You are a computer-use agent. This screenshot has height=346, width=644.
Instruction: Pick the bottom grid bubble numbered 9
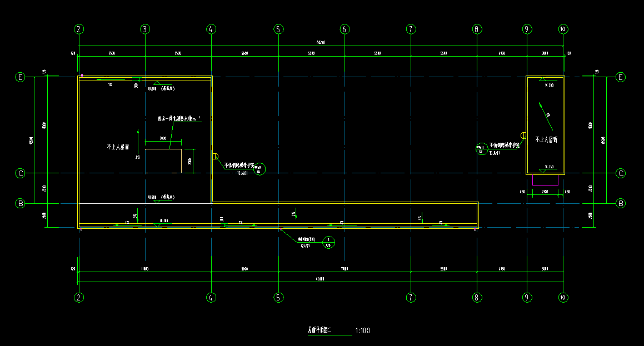click(x=527, y=297)
